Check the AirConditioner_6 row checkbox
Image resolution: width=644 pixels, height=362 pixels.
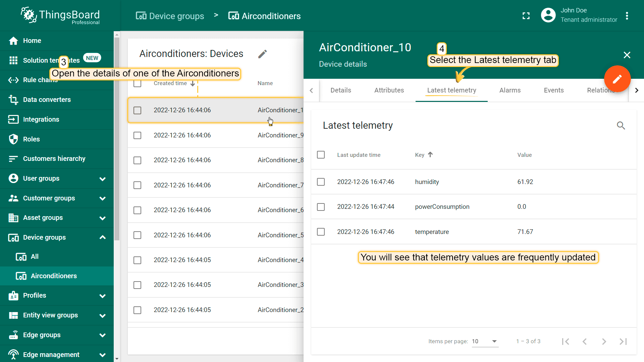pyautogui.click(x=137, y=210)
